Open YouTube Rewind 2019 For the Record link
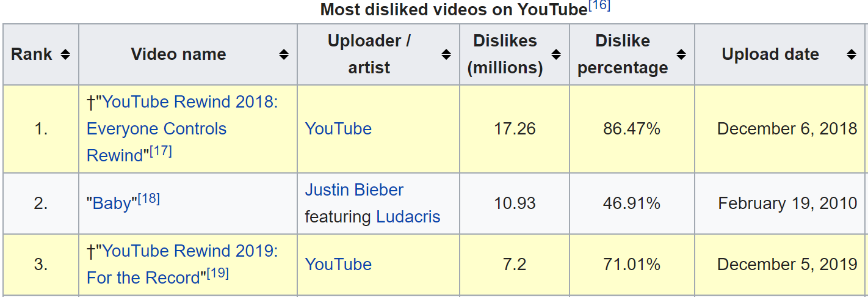Viewport: 868px width, 297px height. pyautogui.click(x=183, y=265)
